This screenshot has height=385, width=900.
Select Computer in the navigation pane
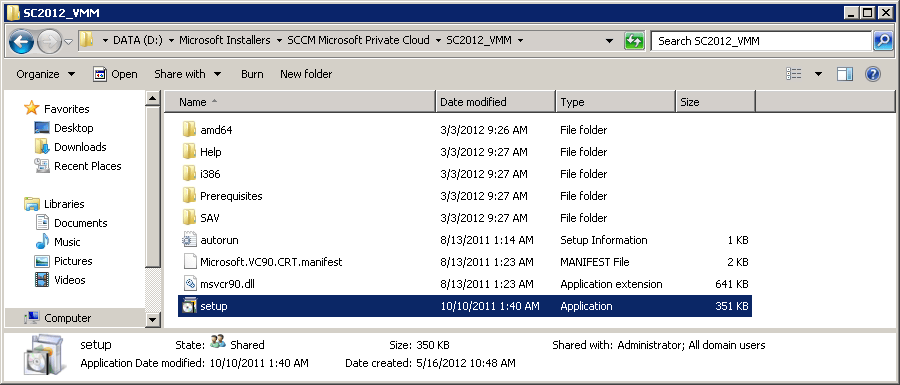pyautogui.click(x=68, y=318)
